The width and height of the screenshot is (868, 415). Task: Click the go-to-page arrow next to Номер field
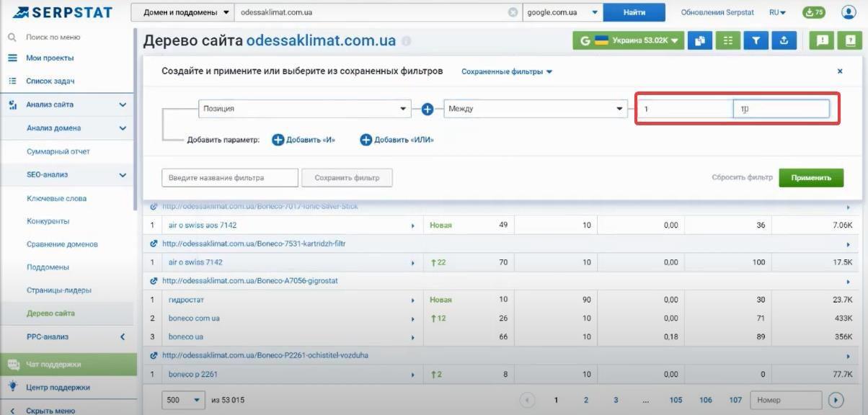click(x=836, y=400)
